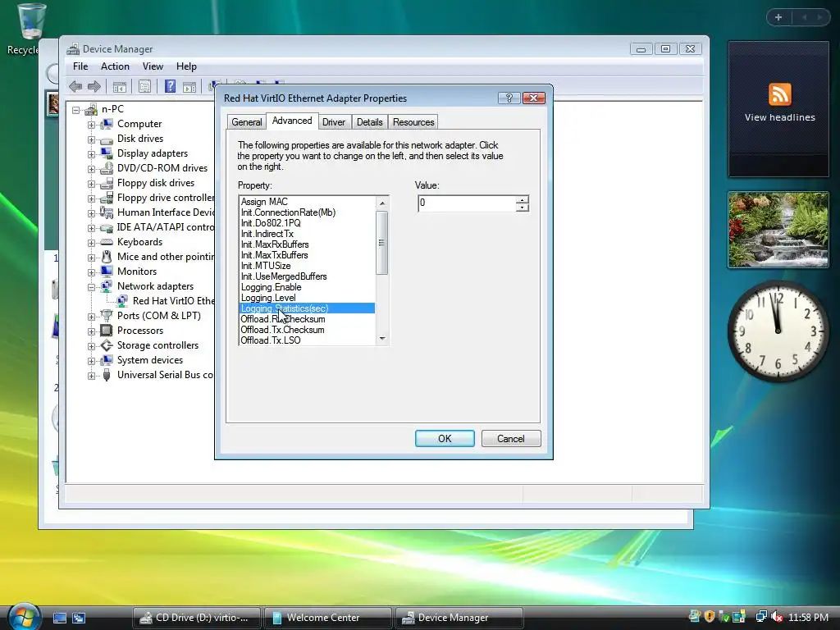Click the show/hide action pane toolbar icon
The image size is (840, 630).
189,87
